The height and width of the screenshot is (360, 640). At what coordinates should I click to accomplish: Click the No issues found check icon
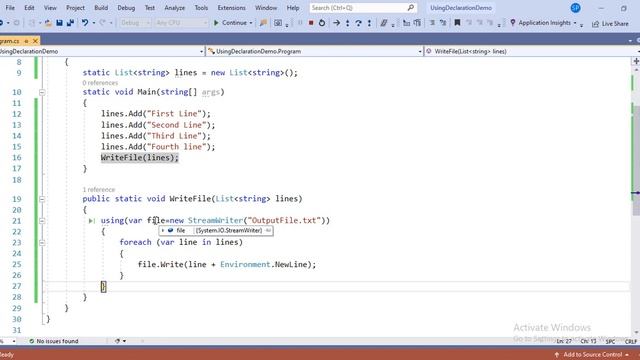[31, 341]
